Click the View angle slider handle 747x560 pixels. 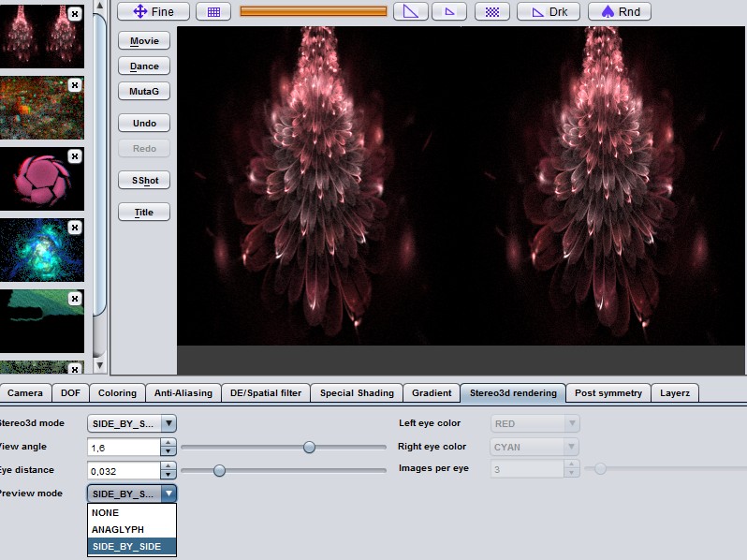(309, 448)
